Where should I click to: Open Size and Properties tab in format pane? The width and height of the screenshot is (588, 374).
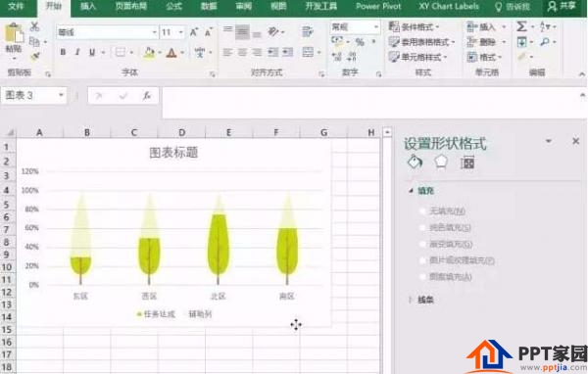[467, 163]
